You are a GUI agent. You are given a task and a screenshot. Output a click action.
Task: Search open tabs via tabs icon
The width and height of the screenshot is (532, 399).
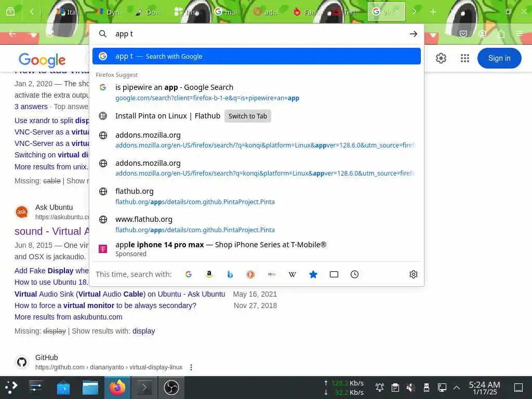334,274
